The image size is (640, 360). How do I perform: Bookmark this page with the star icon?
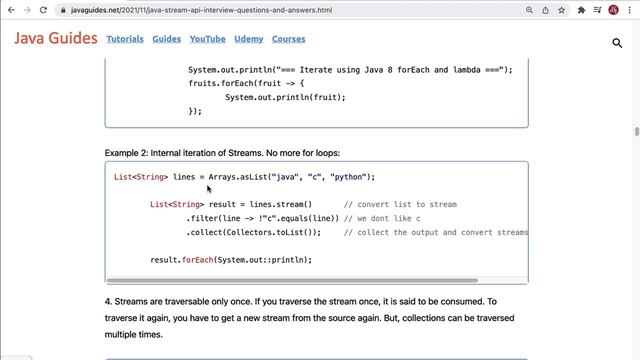tap(562, 10)
